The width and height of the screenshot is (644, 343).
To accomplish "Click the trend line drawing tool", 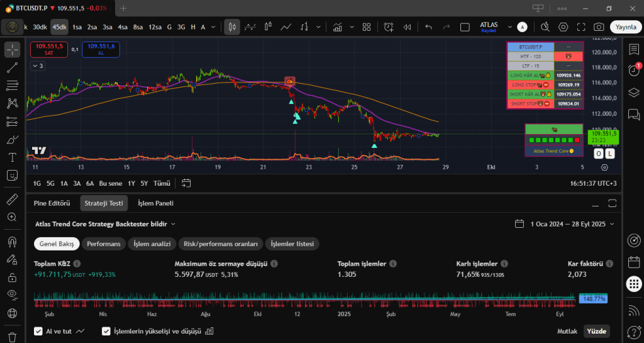I will click(12, 67).
